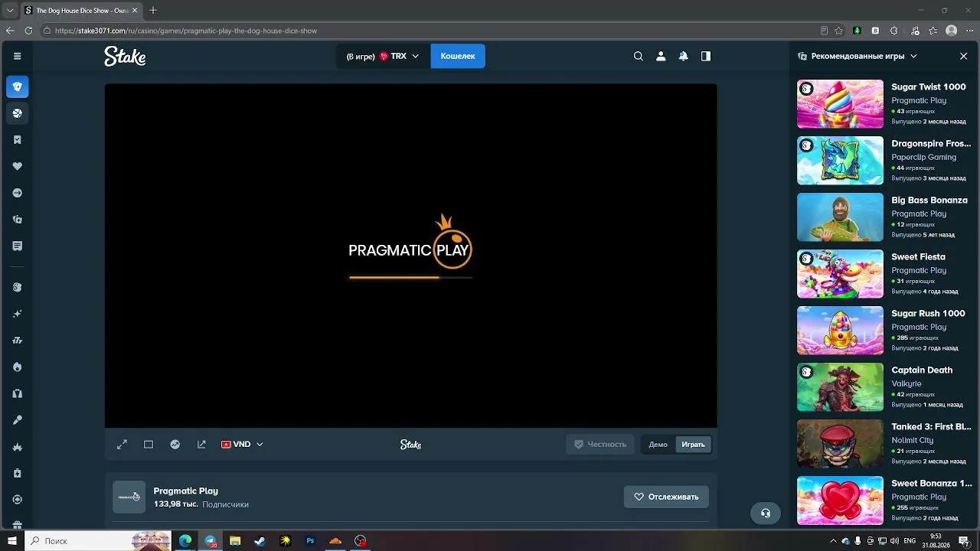Open a new browser tab
The height and width of the screenshot is (551, 980).
pos(153,11)
